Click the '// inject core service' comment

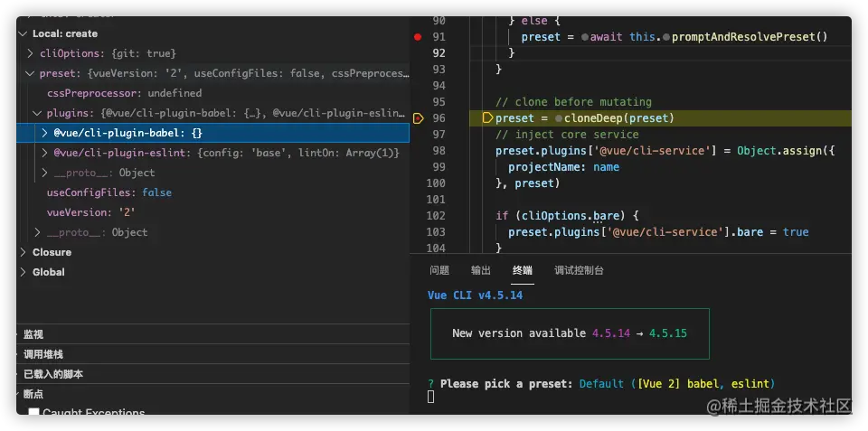pos(567,135)
